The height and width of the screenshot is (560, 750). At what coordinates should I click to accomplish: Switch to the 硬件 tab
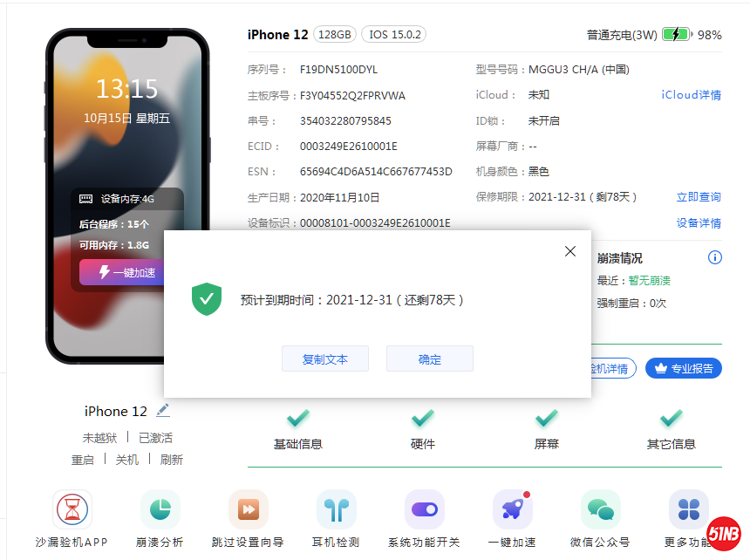click(x=423, y=431)
